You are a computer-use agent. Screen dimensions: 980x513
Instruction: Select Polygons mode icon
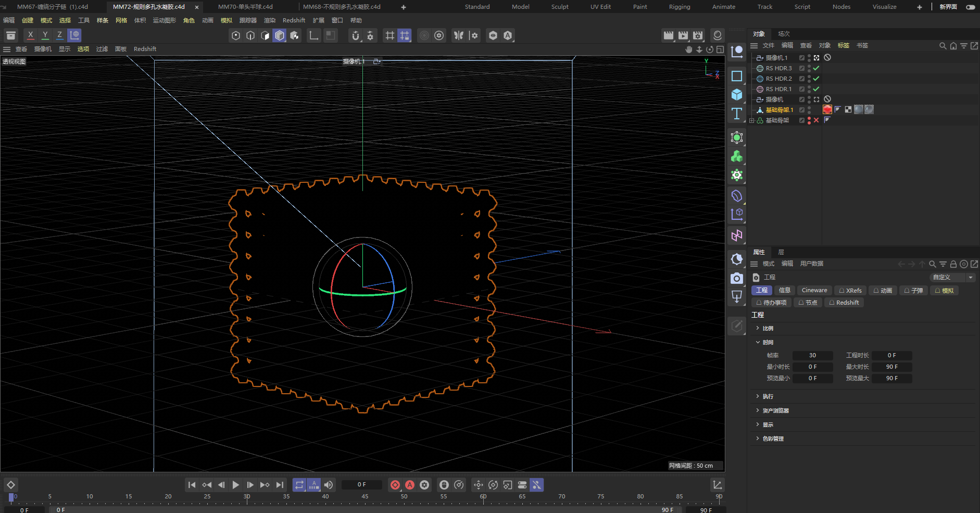pos(265,35)
